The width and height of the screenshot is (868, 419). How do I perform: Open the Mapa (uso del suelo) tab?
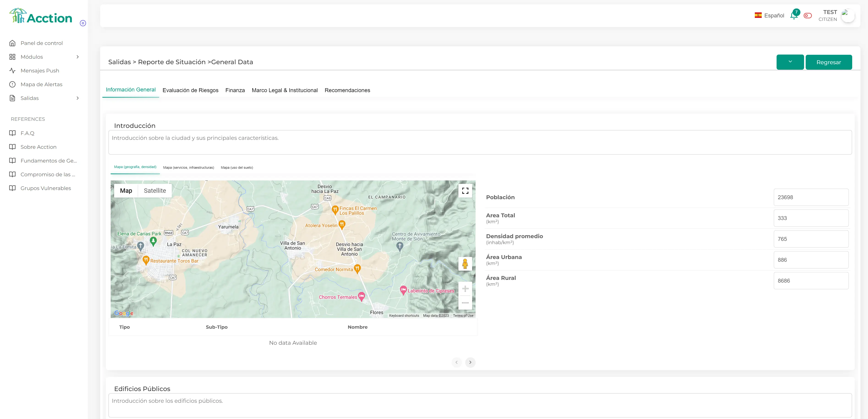[x=237, y=167]
